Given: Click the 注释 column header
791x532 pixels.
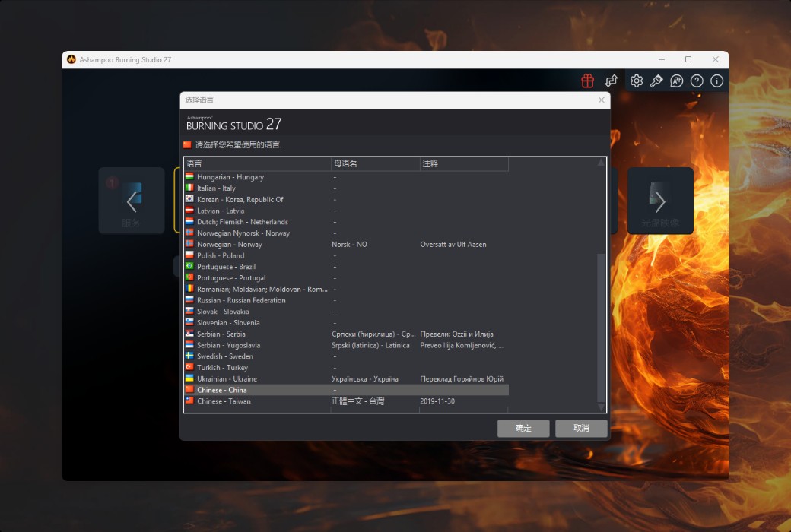Looking at the screenshot, I should pos(463,163).
